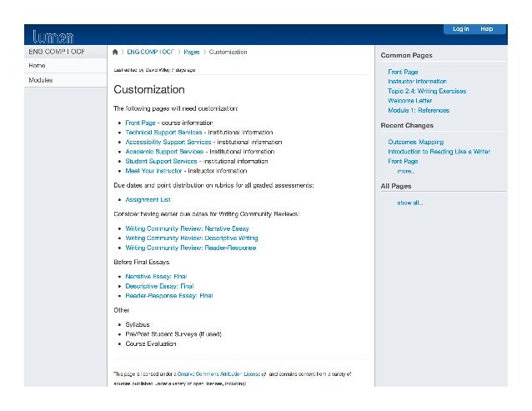
Task: Select Home in the left sidebar
Action: click(x=66, y=66)
